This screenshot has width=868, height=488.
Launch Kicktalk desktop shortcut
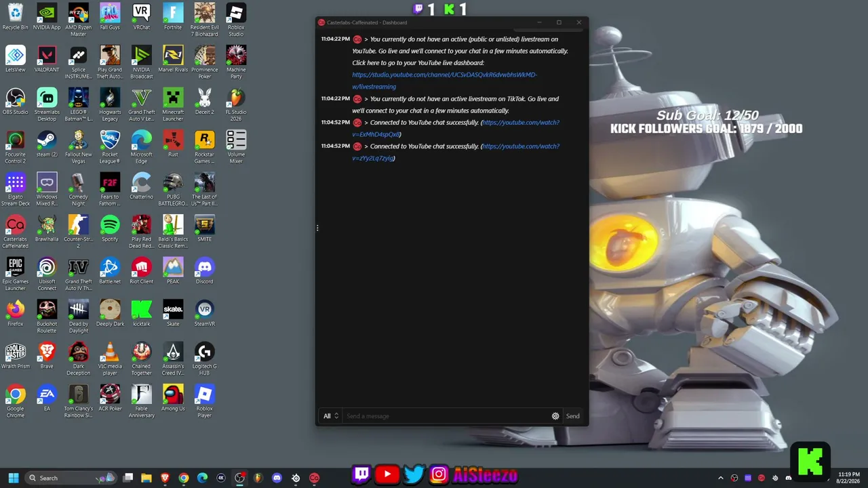coord(141,314)
